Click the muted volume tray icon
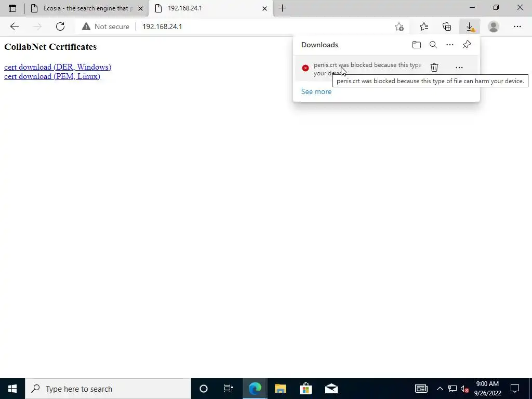Image resolution: width=532 pixels, height=399 pixels. coord(465,389)
